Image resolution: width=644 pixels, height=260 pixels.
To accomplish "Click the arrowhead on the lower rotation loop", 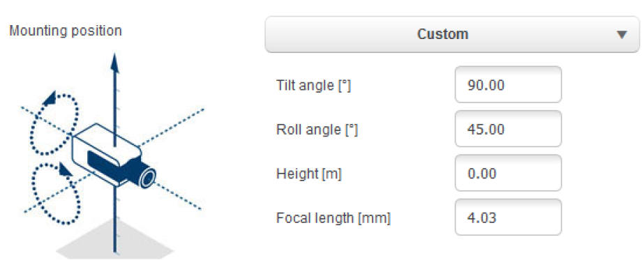I will coord(65,169).
